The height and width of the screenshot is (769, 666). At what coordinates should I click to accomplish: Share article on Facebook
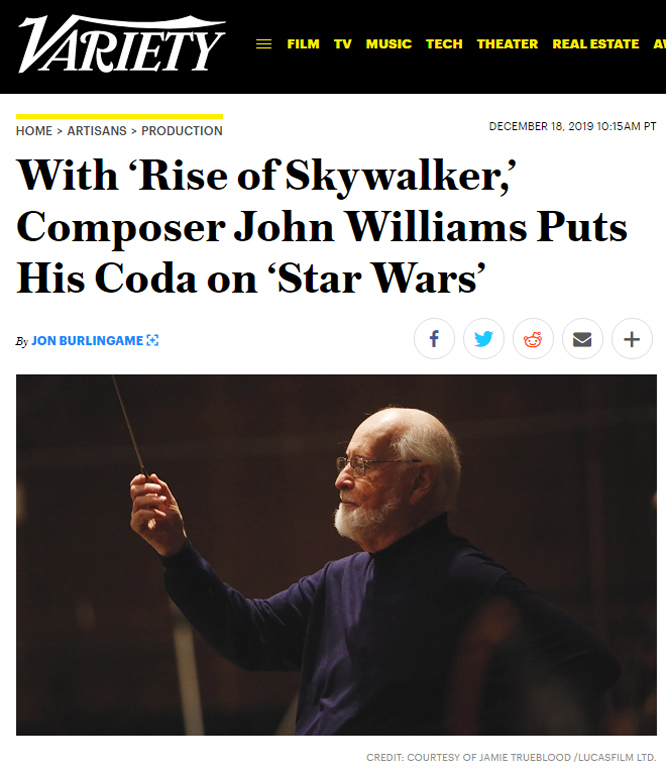pos(434,339)
